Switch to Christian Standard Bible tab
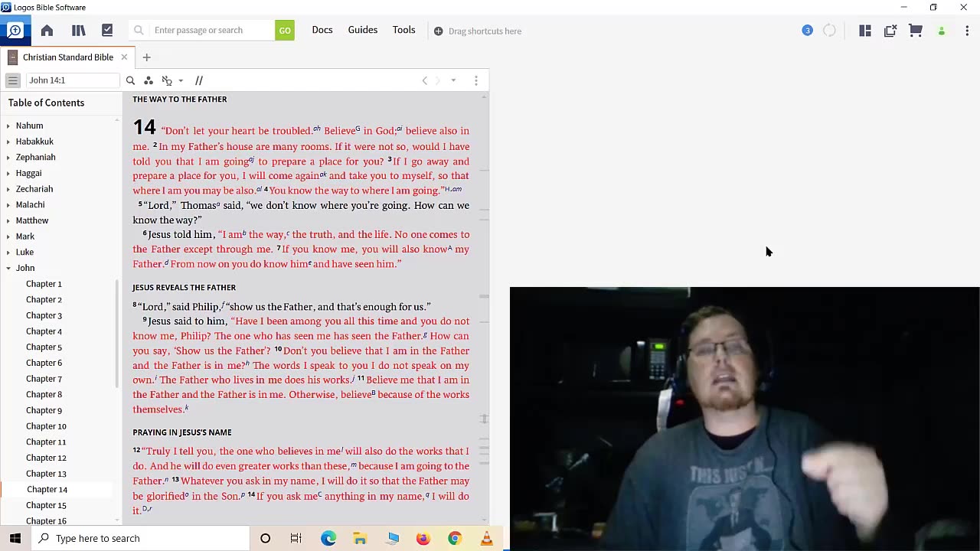The width and height of the screenshot is (980, 551). [68, 57]
